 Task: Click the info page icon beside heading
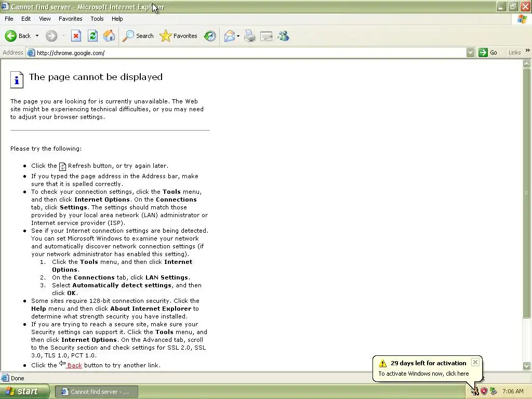tap(17, 79)
